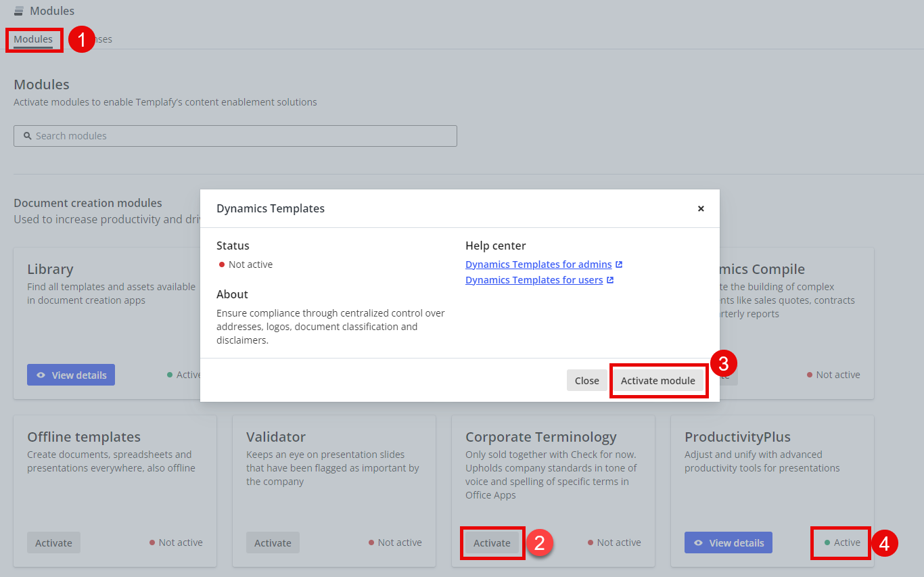Switch to the Modules tab

pos(33,39)
